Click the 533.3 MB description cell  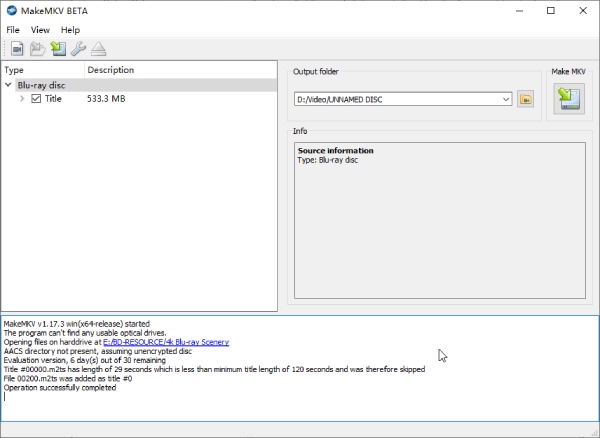[x=106, y=99]
